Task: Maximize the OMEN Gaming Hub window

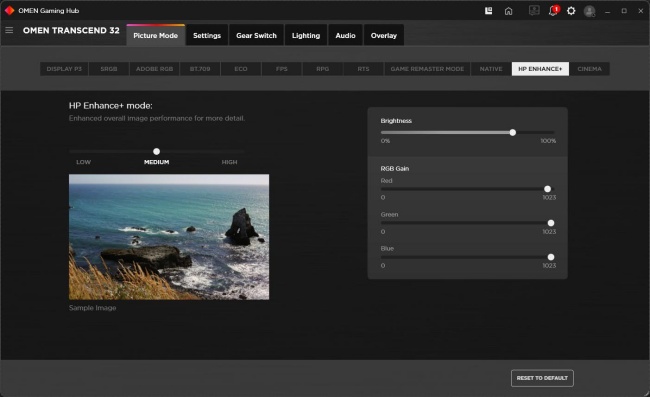Action: pos(624,11)
